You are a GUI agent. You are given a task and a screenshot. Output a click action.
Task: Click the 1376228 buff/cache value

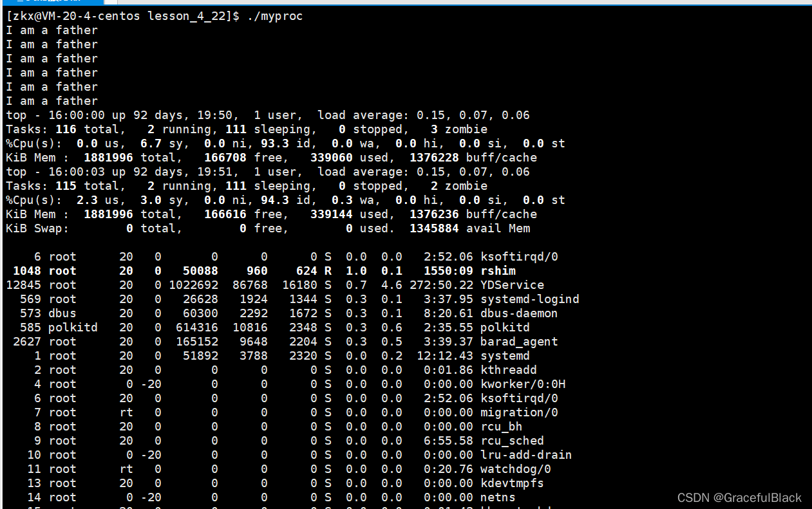pyautogui.click(x=434, y=158)
